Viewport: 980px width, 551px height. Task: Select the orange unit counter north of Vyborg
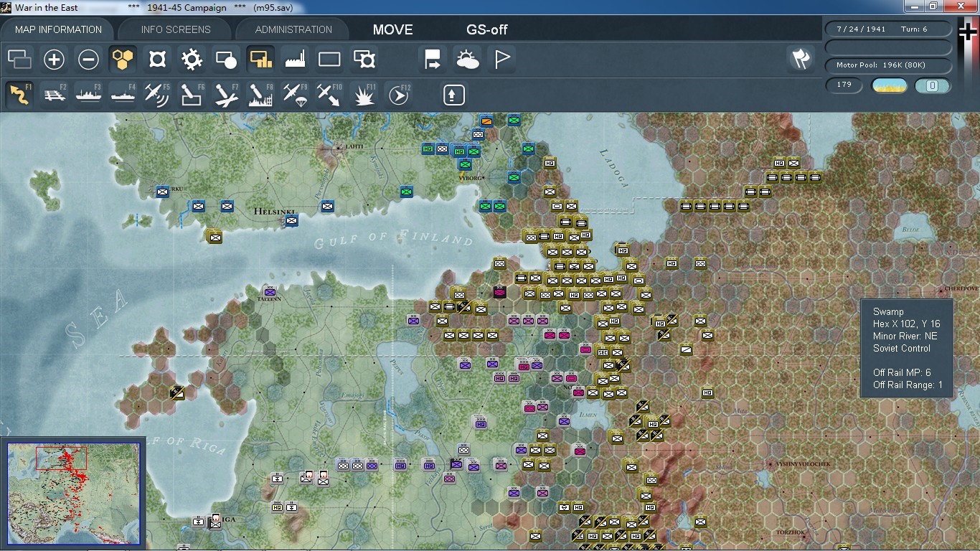point(486,121)
